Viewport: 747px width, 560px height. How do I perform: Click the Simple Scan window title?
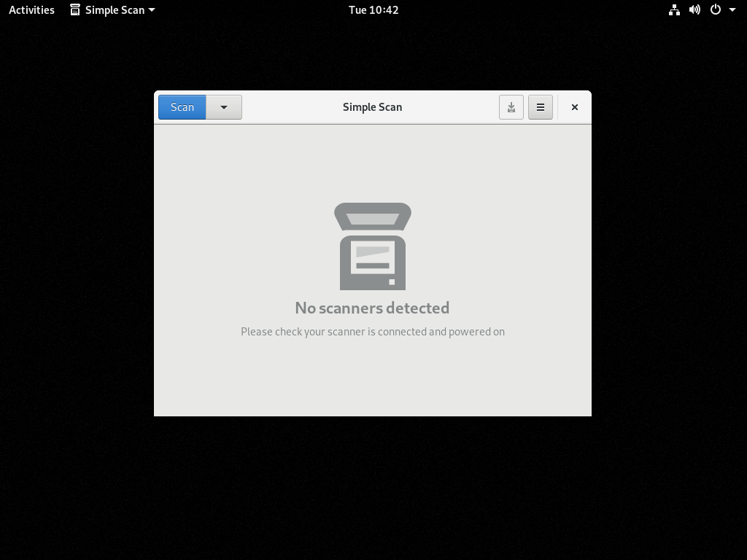373,107
